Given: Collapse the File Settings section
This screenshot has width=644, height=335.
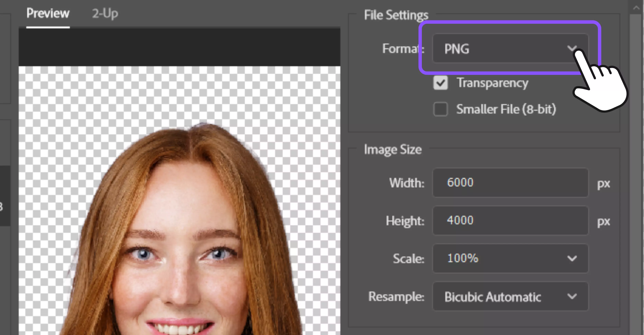Looking at the screenshot, I should (396, 15).
